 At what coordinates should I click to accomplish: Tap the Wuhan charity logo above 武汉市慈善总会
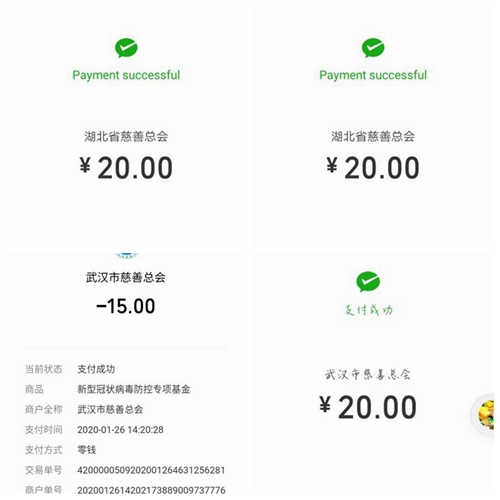(126, 256)
